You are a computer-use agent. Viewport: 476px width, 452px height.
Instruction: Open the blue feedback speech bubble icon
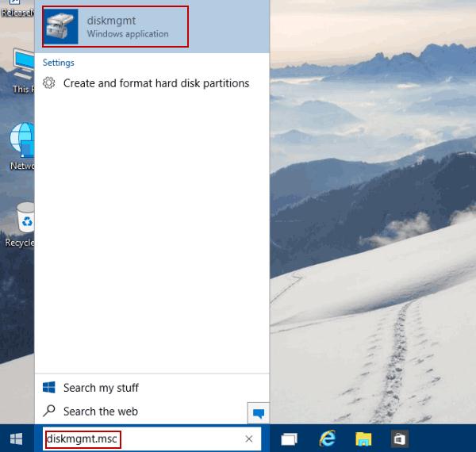click(258, 412)
